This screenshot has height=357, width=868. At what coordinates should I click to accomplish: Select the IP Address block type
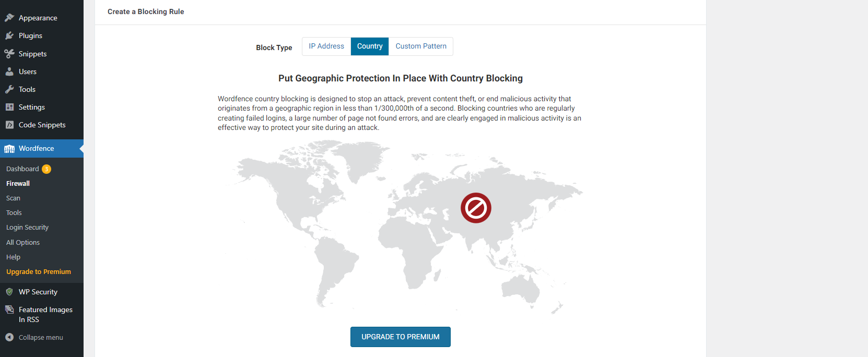[x=326, y=46]
